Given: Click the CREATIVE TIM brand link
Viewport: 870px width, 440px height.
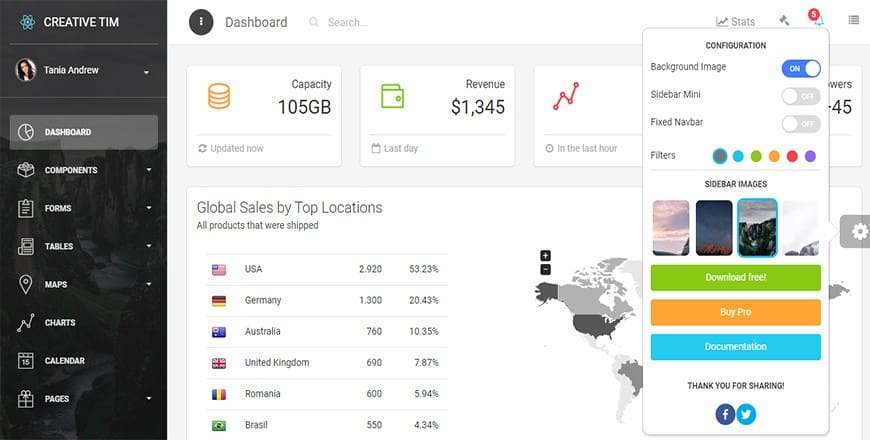Looking at the screenshot, I should tap(81, 22).
